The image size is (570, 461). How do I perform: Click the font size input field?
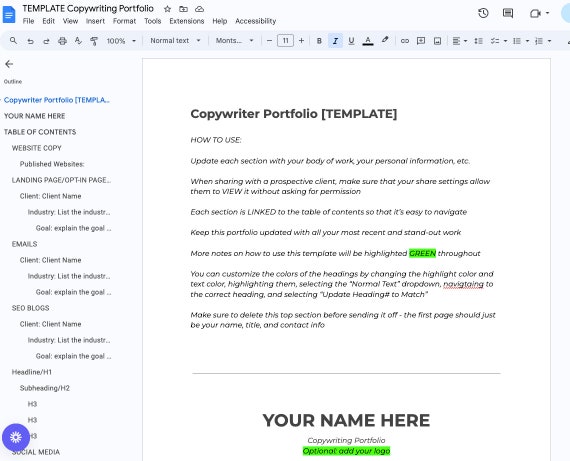tap(285, 41)
